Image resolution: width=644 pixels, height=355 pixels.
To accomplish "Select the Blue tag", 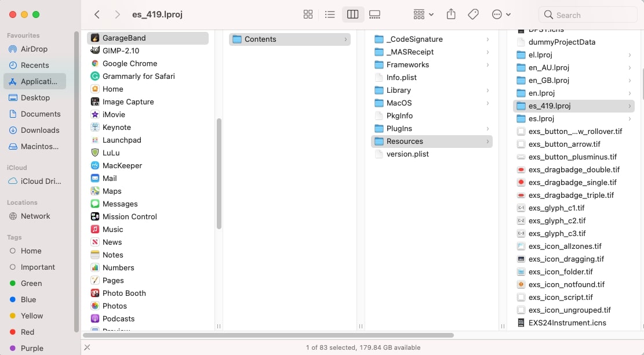I will tap(35, 299).
